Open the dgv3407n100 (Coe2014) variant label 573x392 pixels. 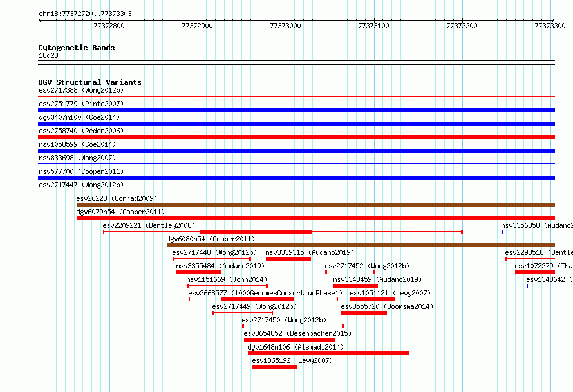pyautogui.click(x=79, y=117)
